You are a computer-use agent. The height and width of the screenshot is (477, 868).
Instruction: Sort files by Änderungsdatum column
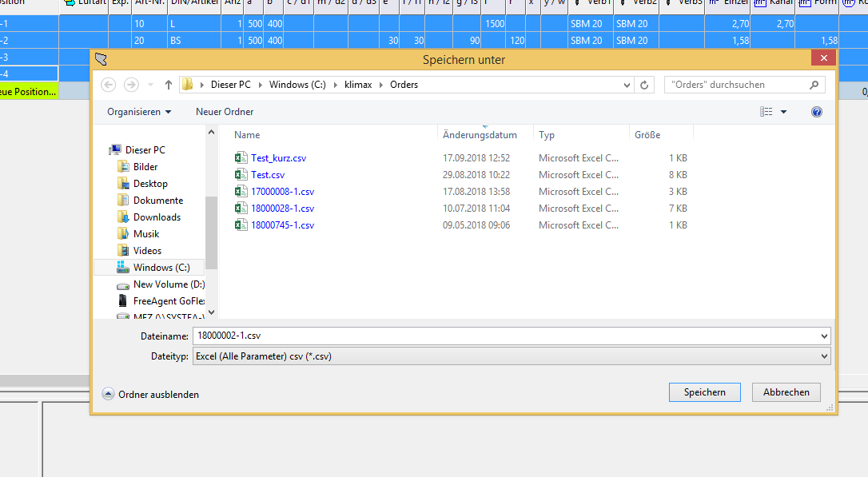pos(480,135)
